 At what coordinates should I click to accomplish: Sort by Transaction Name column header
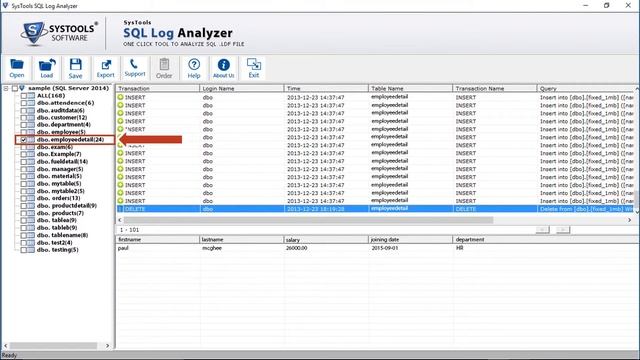coord(495,88)
